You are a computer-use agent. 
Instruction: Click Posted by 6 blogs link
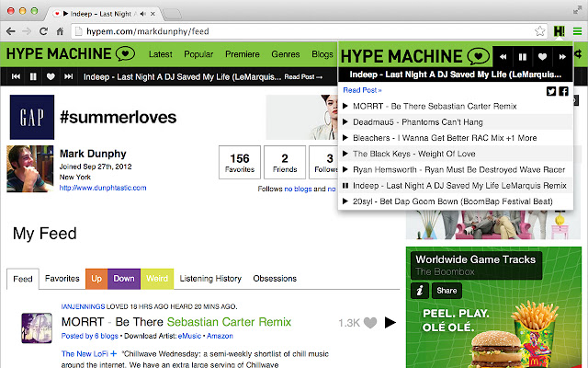90,336
